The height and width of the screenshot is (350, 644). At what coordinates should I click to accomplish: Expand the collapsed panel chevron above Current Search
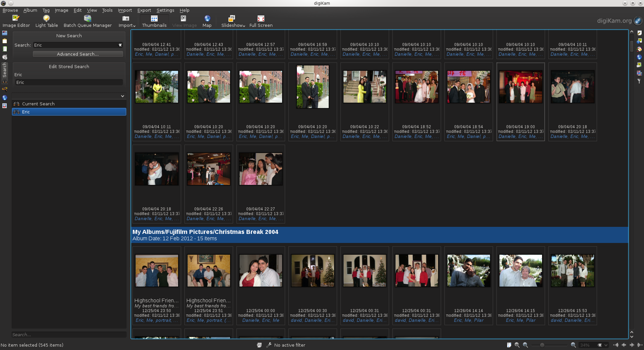point(122,96)
